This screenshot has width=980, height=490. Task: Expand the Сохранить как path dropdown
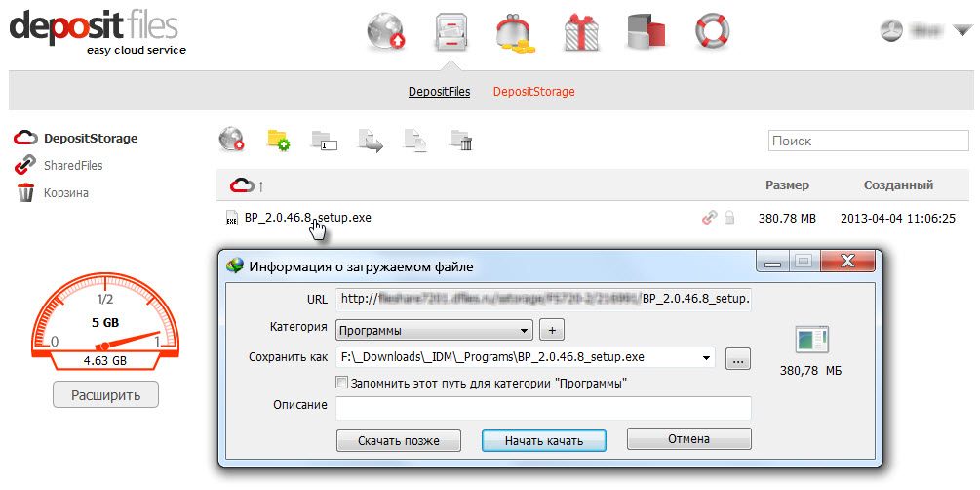coord(707,358)
